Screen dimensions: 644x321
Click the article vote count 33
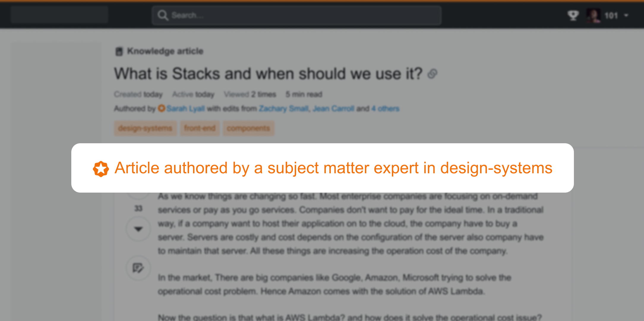138,208
